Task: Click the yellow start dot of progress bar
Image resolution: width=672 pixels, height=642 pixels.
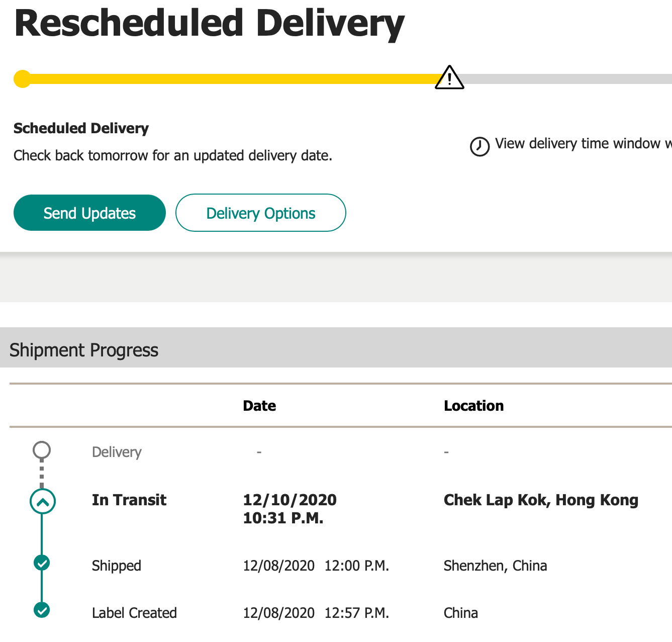Action: 23,79
